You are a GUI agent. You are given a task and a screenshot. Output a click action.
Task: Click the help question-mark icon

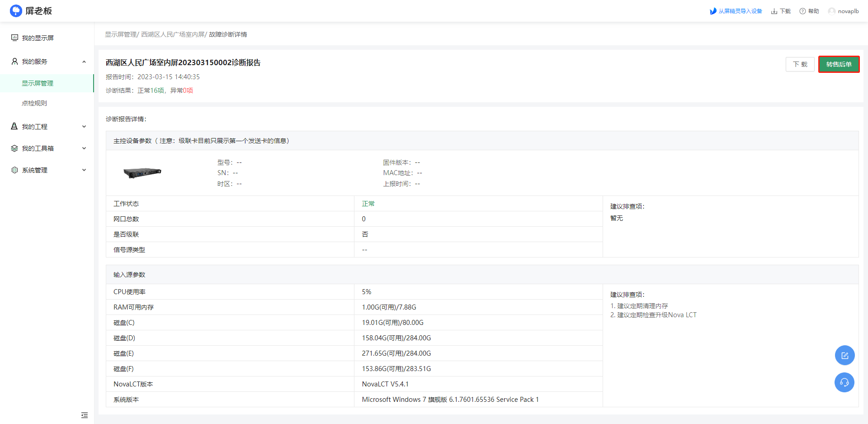click(x=802, y=11)
